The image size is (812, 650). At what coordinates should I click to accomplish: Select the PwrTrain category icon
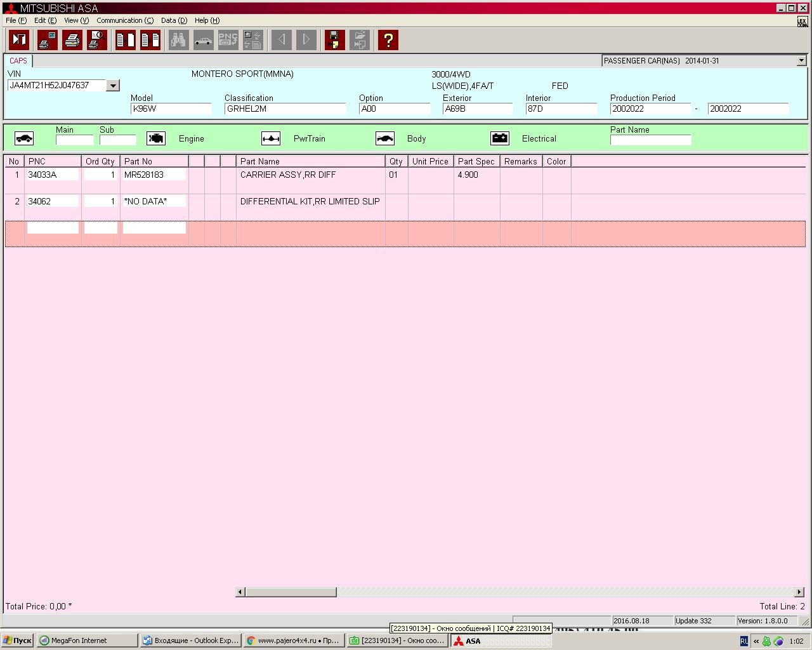[271, 138]
